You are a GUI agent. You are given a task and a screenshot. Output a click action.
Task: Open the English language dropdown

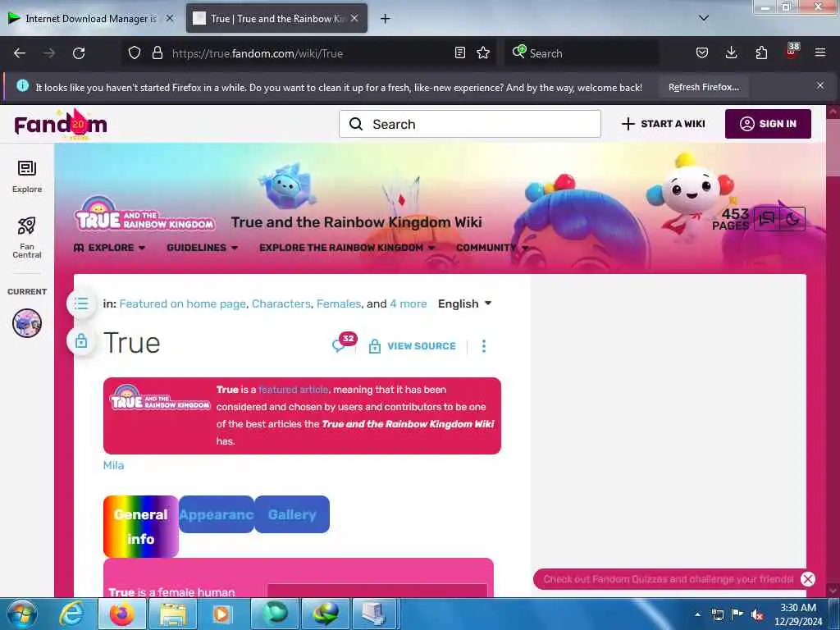click(x=464, y=304)
